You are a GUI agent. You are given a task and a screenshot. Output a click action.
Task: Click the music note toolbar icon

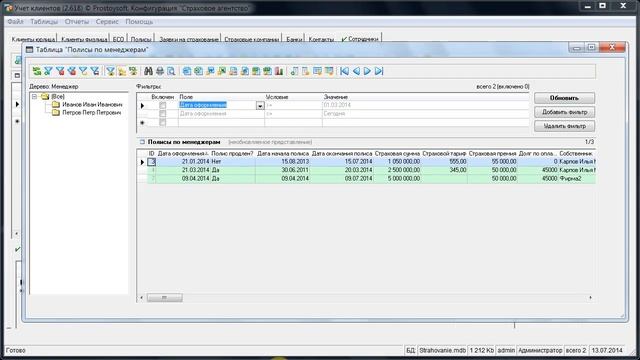coord(294,71)
